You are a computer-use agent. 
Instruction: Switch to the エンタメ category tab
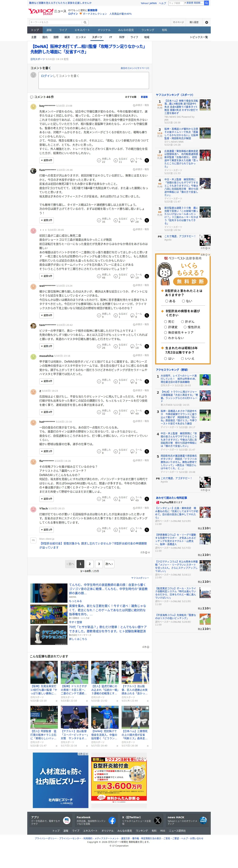(81, 37)
